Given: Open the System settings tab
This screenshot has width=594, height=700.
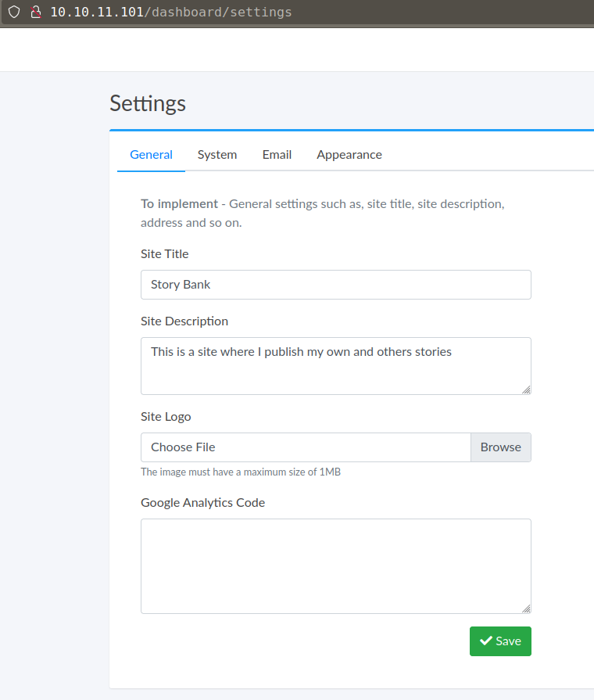Looking at the screenshot, I should pyautogui.click(x=217, y=155).
